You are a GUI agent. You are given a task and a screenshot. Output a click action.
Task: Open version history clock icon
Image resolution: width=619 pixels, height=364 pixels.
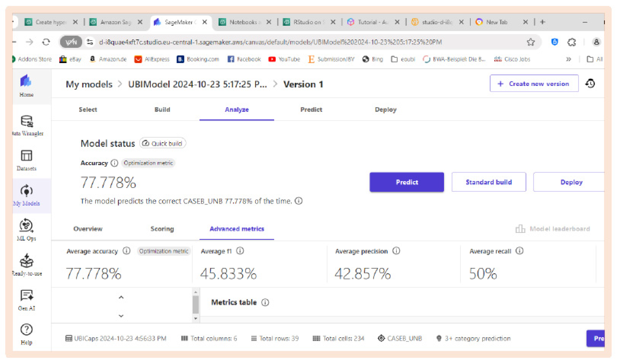pos(590,84)
